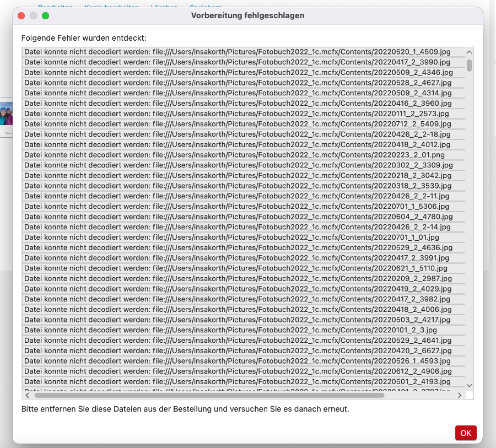Screen dimensions: 496x448
Task: Select error row for 20220418_2_4012.jpg
Action: point(244,144)
